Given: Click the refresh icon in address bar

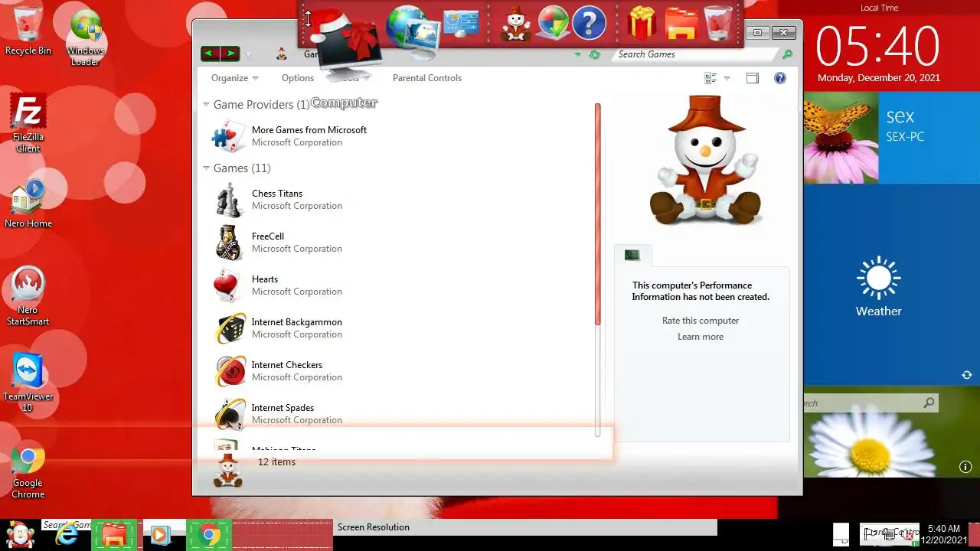Looking at the screenshot, I should (x=595, y=54).
